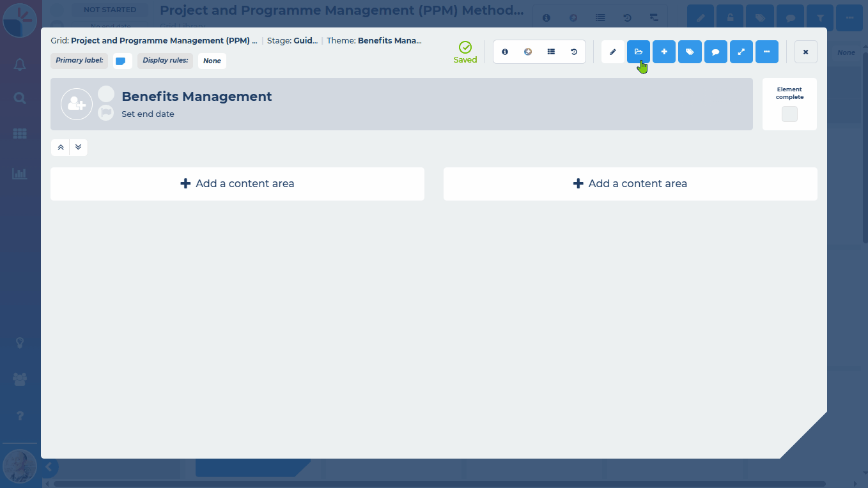
Task: Open comments via the speech bubble icon
Action: point(716,52)
